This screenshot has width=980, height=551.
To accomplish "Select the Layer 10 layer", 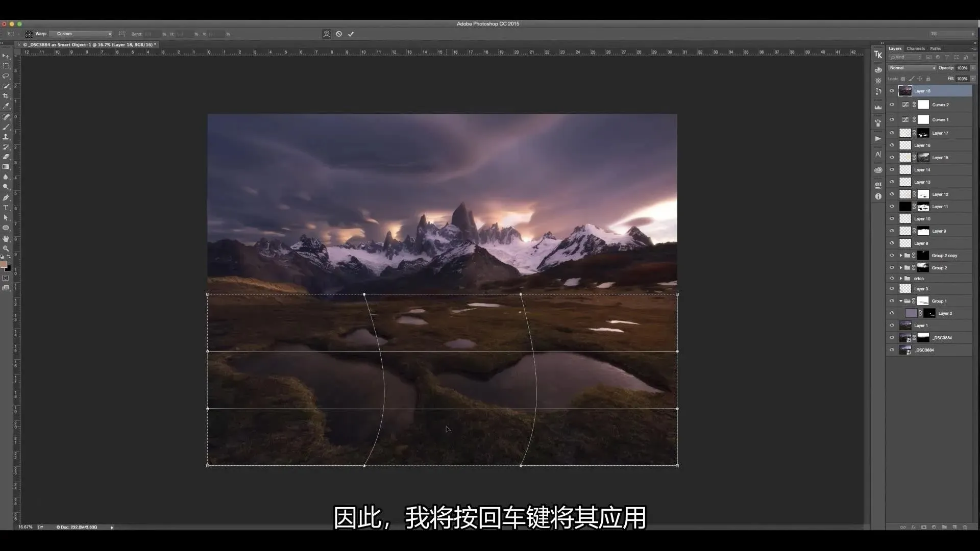I will point(922,219).
